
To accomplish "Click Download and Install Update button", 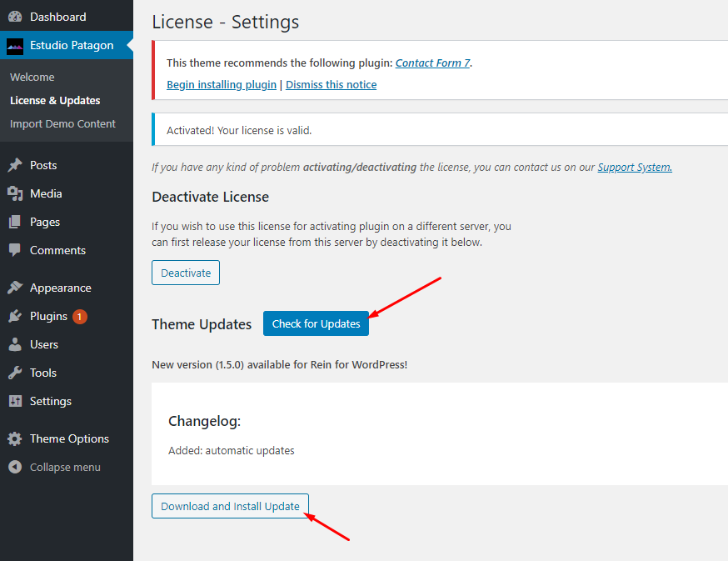I will [230, 506].
